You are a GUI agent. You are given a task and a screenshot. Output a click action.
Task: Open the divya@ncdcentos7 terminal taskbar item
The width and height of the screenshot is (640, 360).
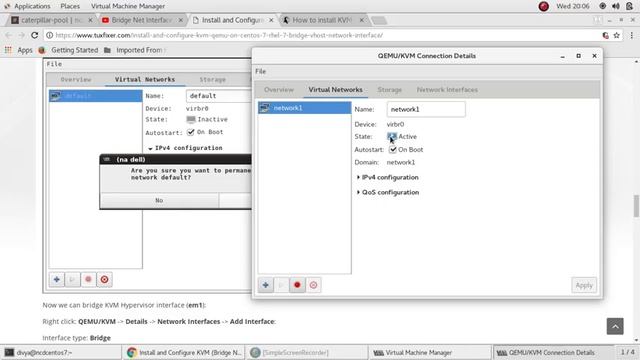(61, 353)
